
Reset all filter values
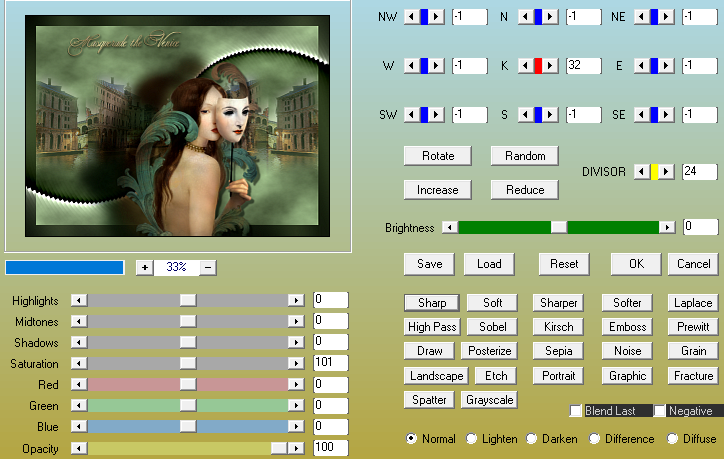pyautogui.click(x=564, y=264)
